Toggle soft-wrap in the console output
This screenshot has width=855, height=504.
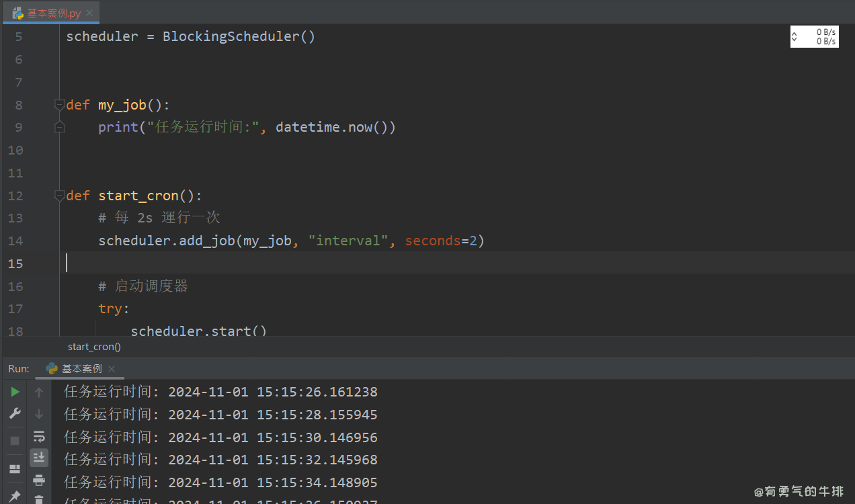39,437
